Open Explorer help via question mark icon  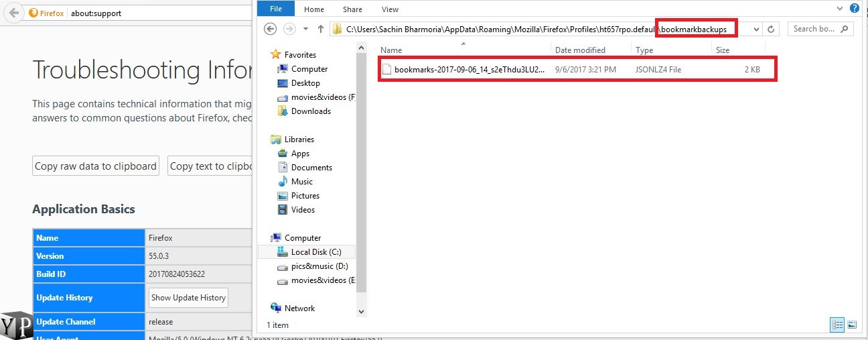point(855,8)
